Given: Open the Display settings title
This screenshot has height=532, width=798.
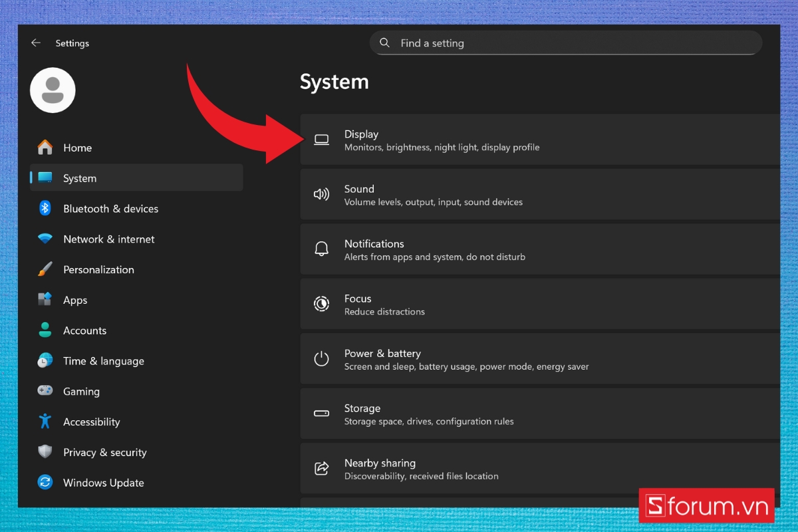Looking at the screenshot, I should tap(361, 134).
